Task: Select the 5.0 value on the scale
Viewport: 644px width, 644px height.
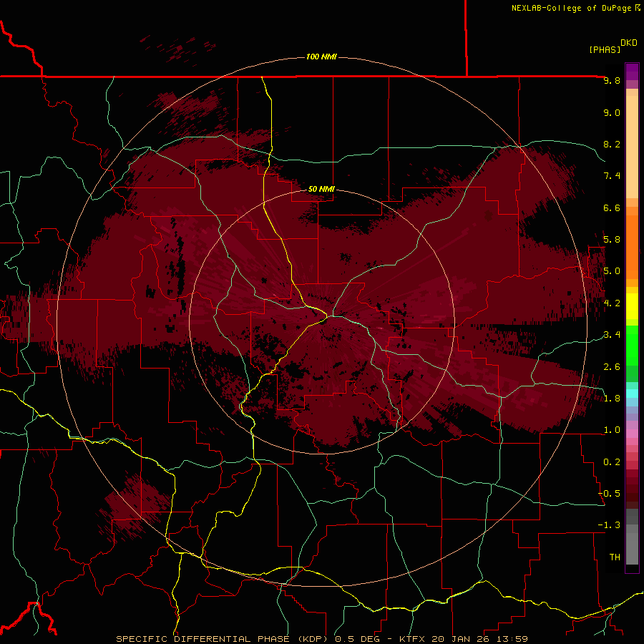Action: pyautogui.click(x=612, y=271)
